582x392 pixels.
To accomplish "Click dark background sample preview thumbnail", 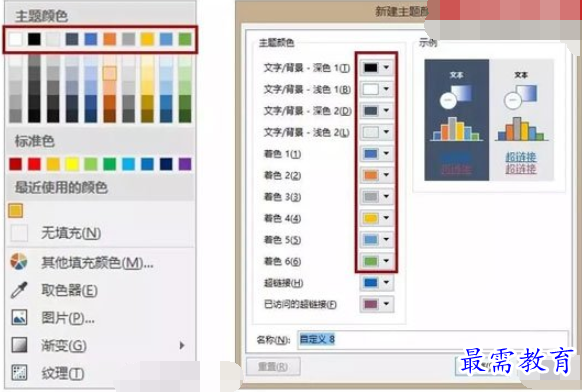I will pos(457,120).
